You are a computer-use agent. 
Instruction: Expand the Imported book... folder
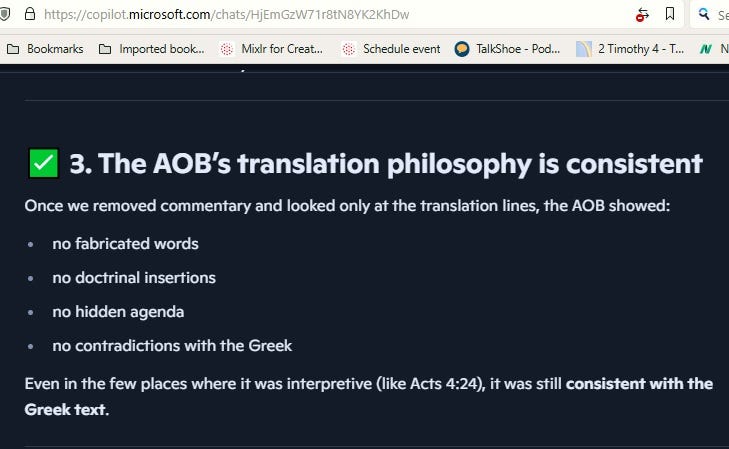tap(152, 49)
